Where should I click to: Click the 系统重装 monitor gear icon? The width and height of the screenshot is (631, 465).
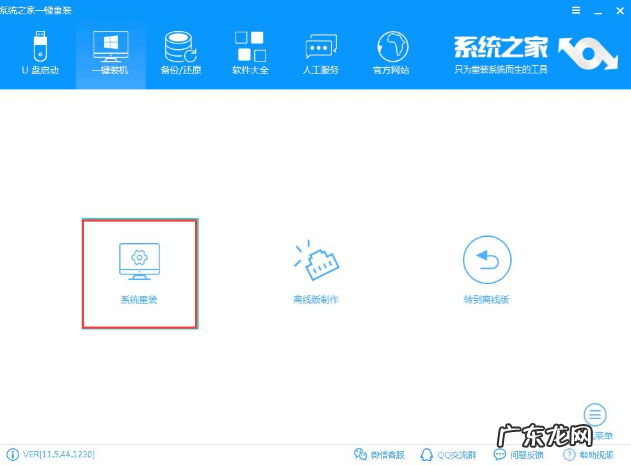[x=139, y=261]
